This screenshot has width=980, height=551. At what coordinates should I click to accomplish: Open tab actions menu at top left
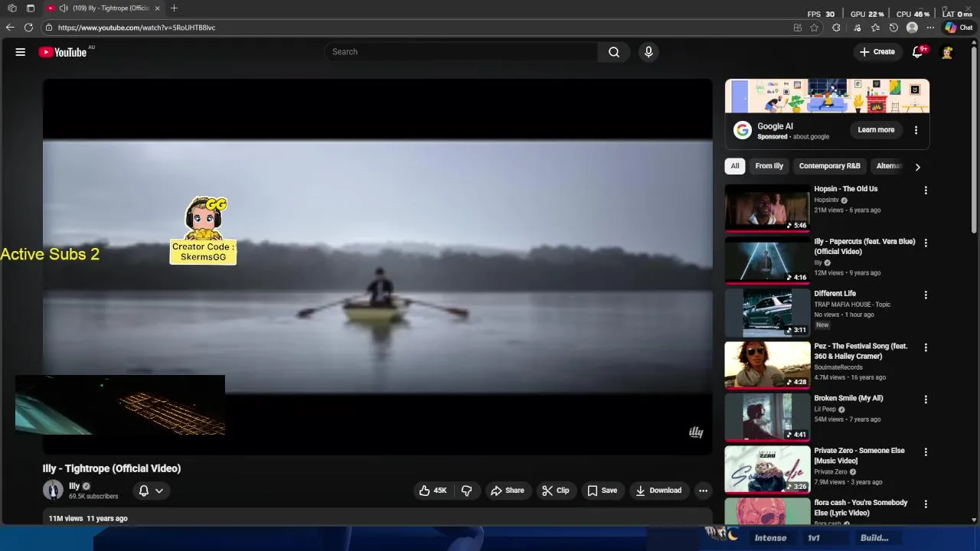(x=31, y=8)
